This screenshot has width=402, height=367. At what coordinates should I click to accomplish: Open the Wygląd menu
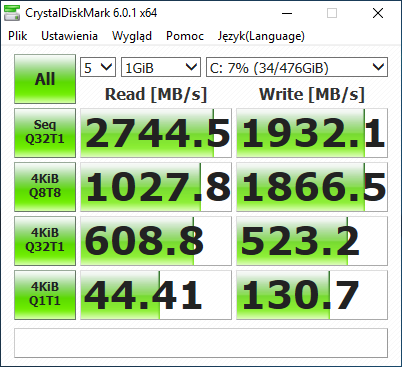(x=132, y=36)
